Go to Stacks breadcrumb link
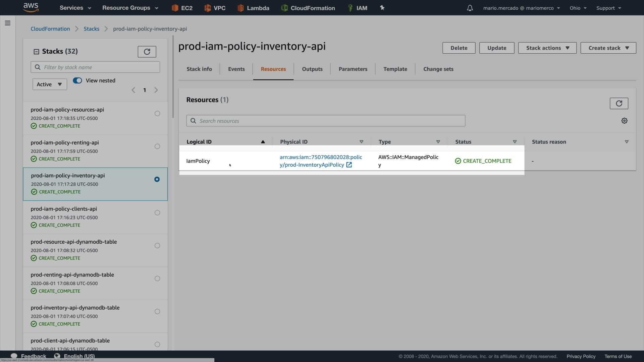644x362 pixels. tap(91, 29)
